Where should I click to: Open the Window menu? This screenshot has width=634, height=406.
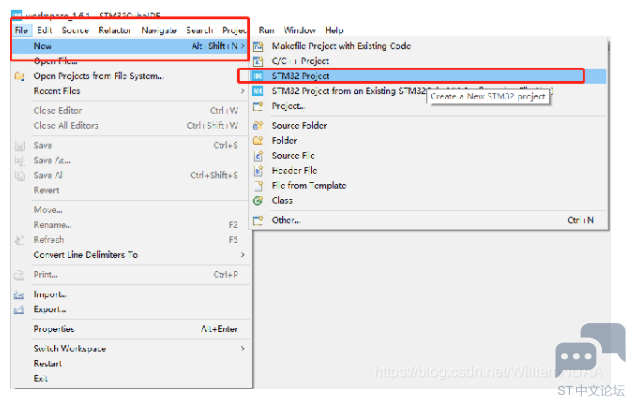pyautogui.click(x=299, y=30)
